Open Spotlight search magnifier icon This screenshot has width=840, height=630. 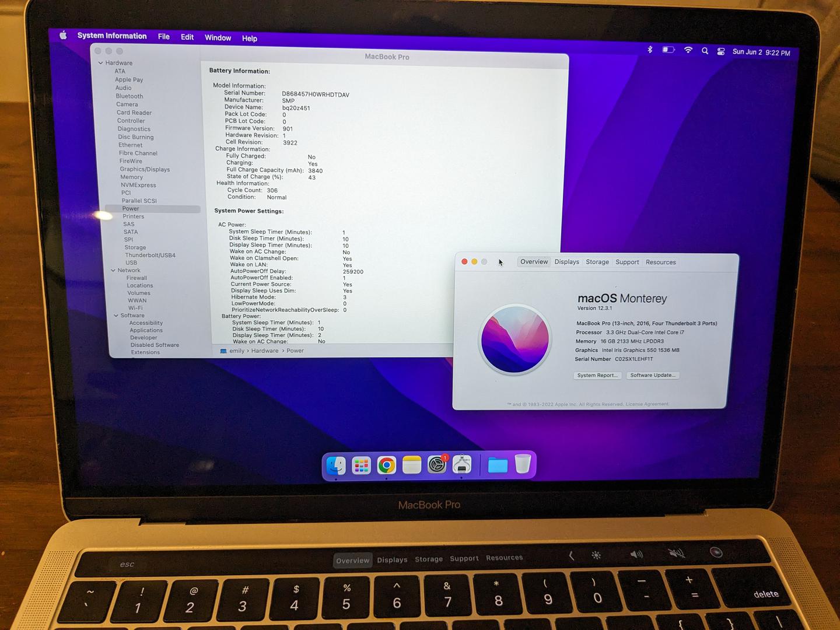coord(705,51)
